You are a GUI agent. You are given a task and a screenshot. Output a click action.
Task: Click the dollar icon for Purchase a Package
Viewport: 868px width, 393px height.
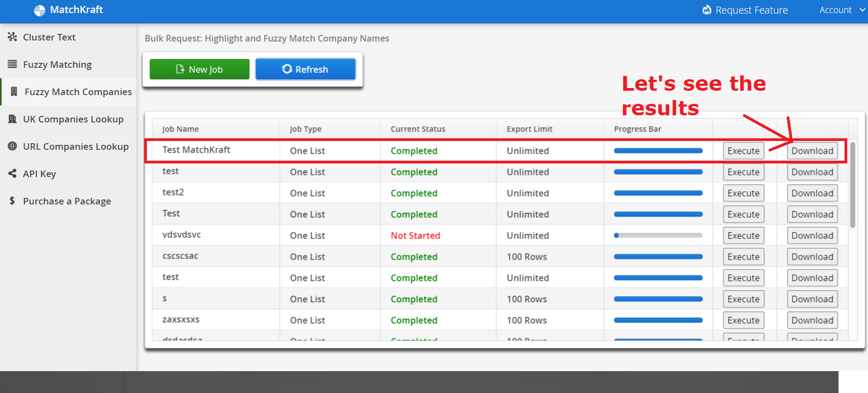coord(12,201)
